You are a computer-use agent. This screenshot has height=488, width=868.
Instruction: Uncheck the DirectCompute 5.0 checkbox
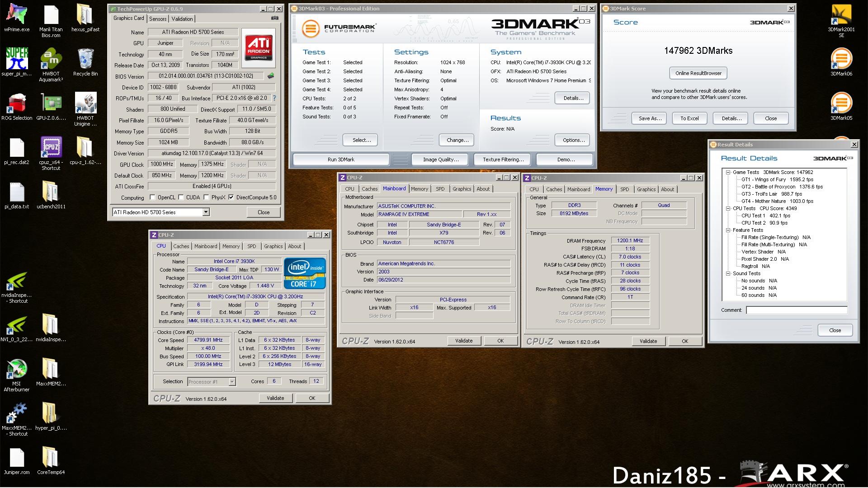tap(231, 197)
